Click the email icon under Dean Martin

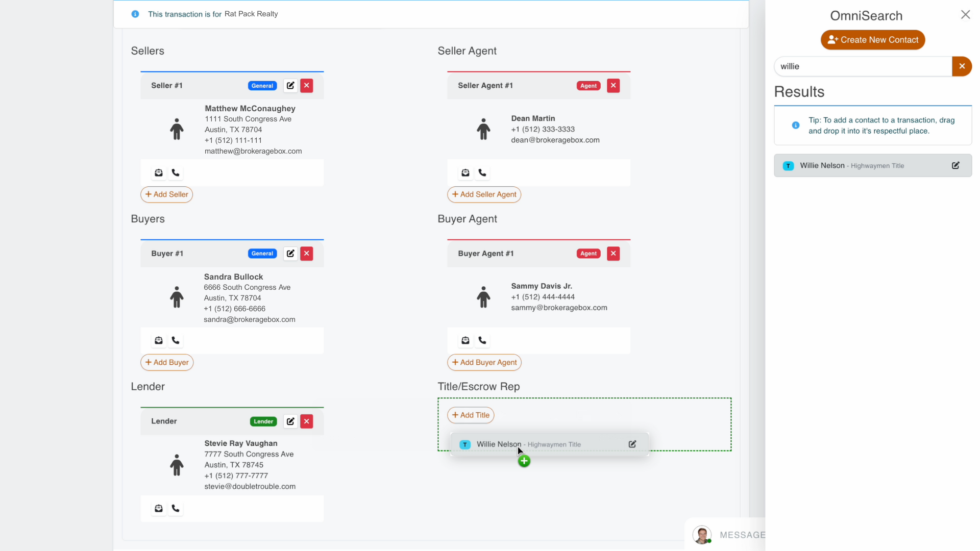coord(465,172)
